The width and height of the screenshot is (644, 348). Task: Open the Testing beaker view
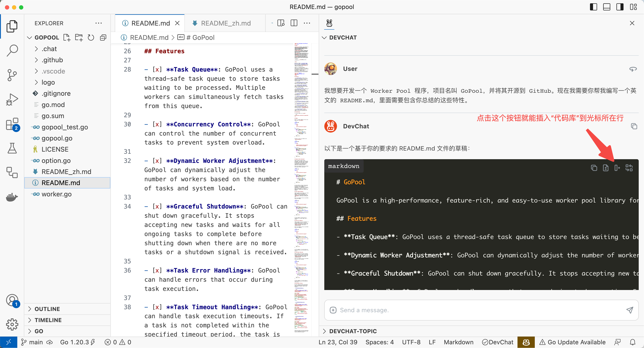tap(12, 148)
